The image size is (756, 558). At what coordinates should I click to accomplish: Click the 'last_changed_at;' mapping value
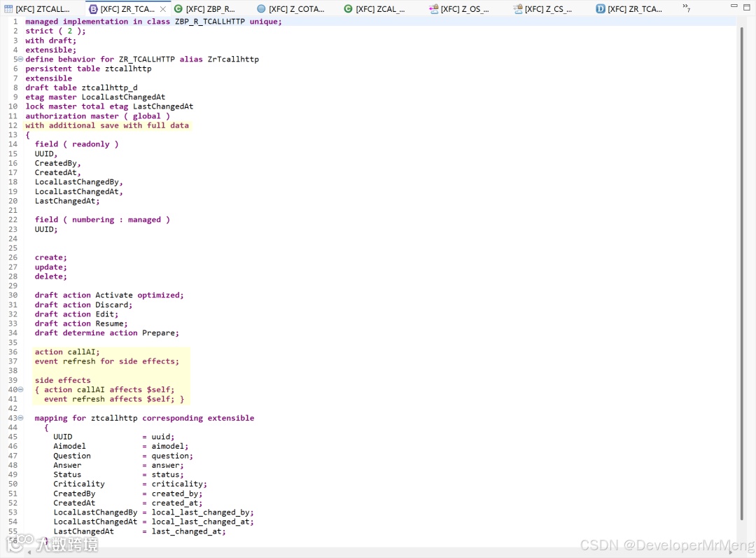tap(188, 531)
